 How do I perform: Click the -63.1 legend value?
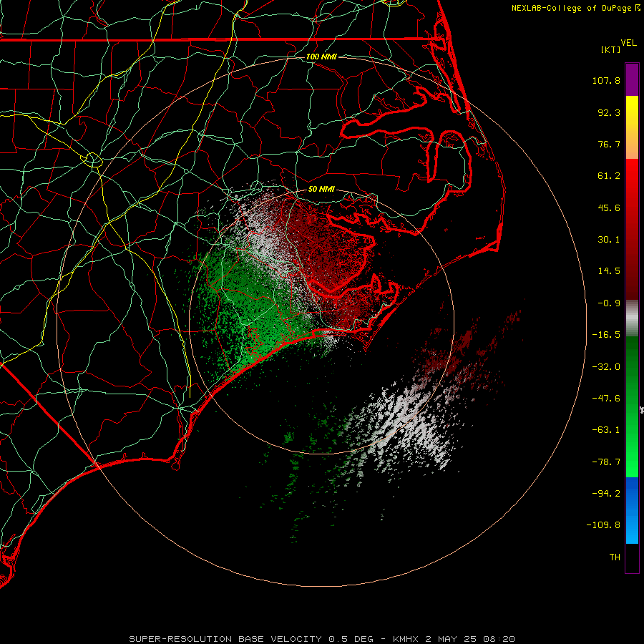click(x=606, y=430)
